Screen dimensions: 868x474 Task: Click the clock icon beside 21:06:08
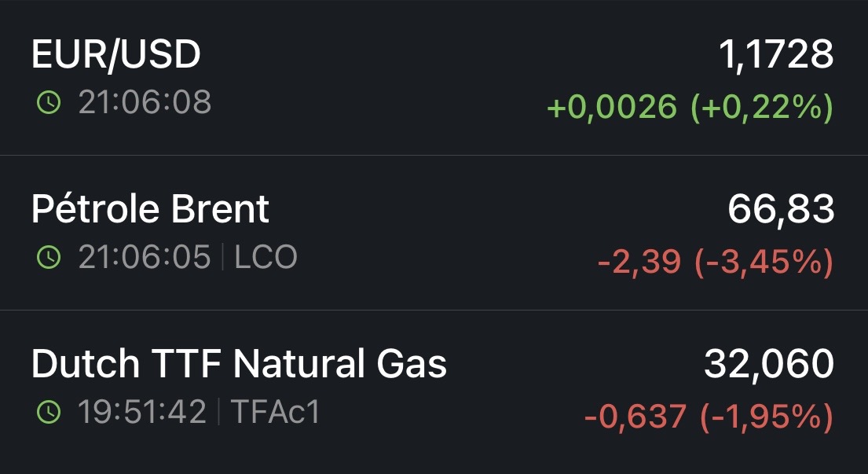(49, 102)
